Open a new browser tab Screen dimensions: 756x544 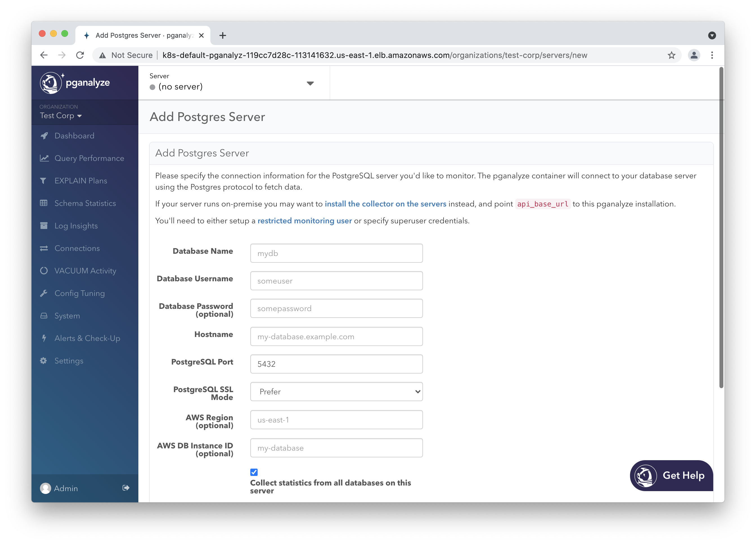tap(223, 35)
